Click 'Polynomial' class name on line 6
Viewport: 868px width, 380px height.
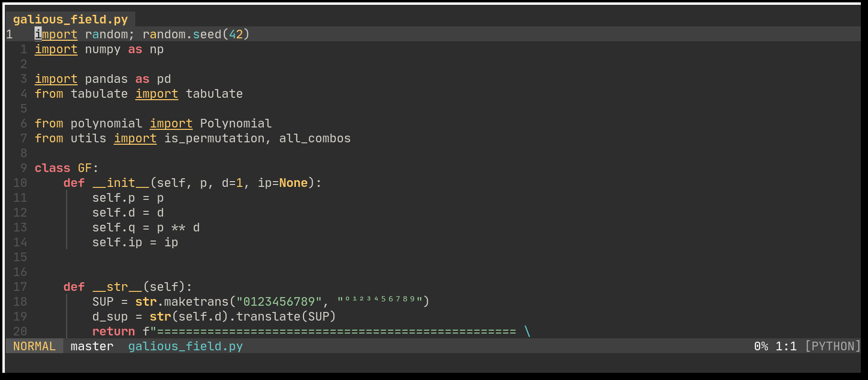[236, 124]
